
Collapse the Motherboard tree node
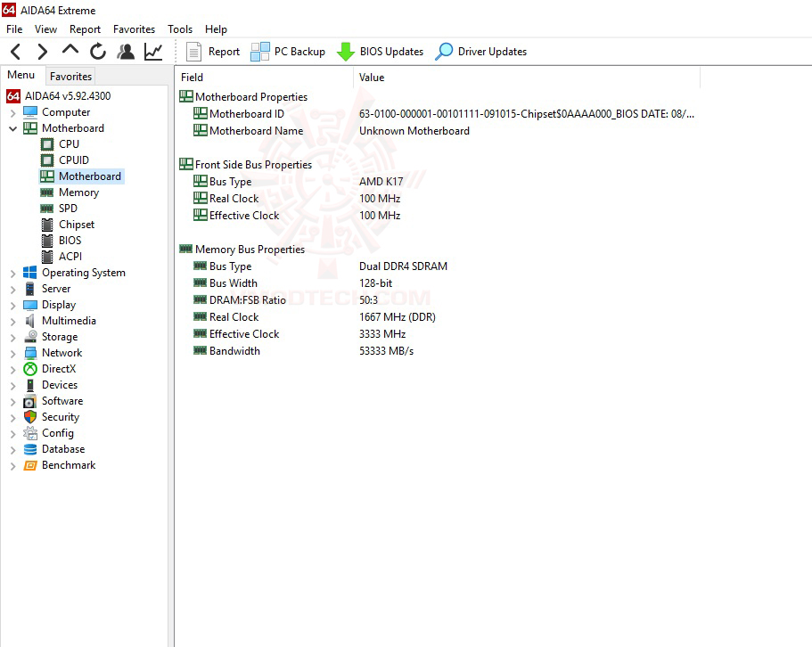(13, 129)
